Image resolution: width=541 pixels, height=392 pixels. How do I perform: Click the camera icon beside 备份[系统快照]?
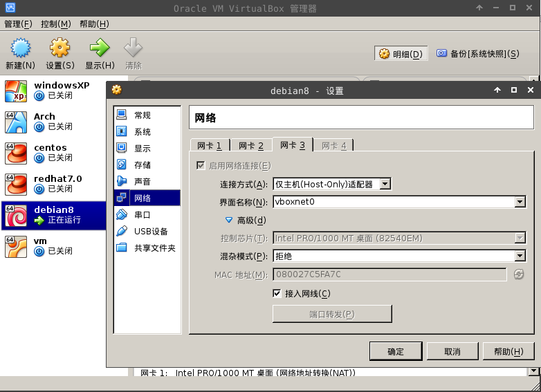click(x=441, y=53)
